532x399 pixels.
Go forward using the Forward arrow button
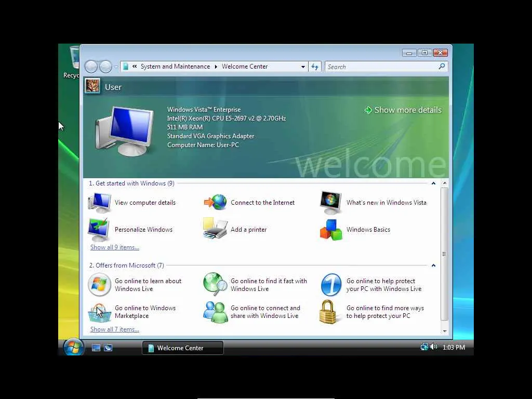[105, 66]
